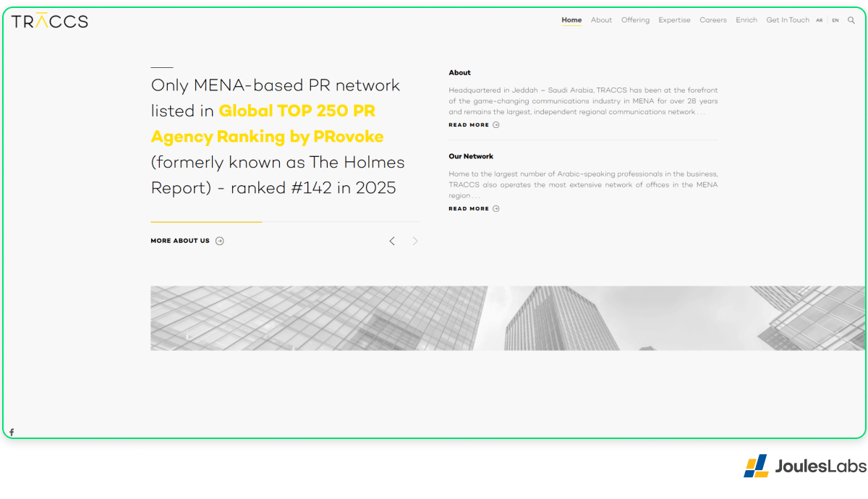Switch language to AR
Viewport: 868px width, 499px height.
point(820,20)
